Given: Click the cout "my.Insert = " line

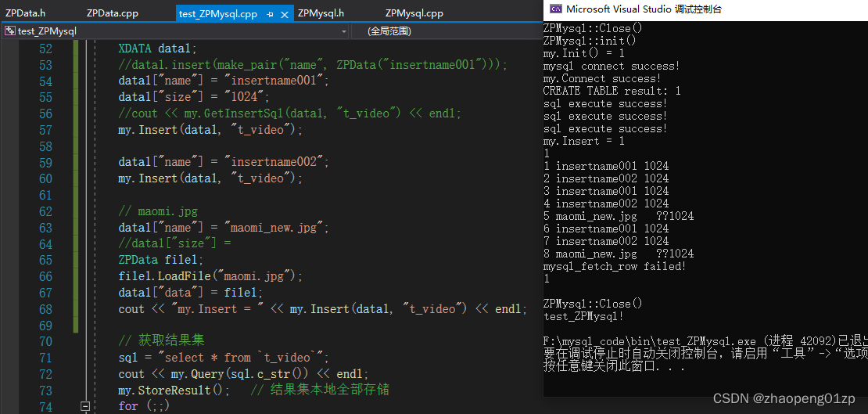Looking at the screenshot, I should click(x=323, y=308).
